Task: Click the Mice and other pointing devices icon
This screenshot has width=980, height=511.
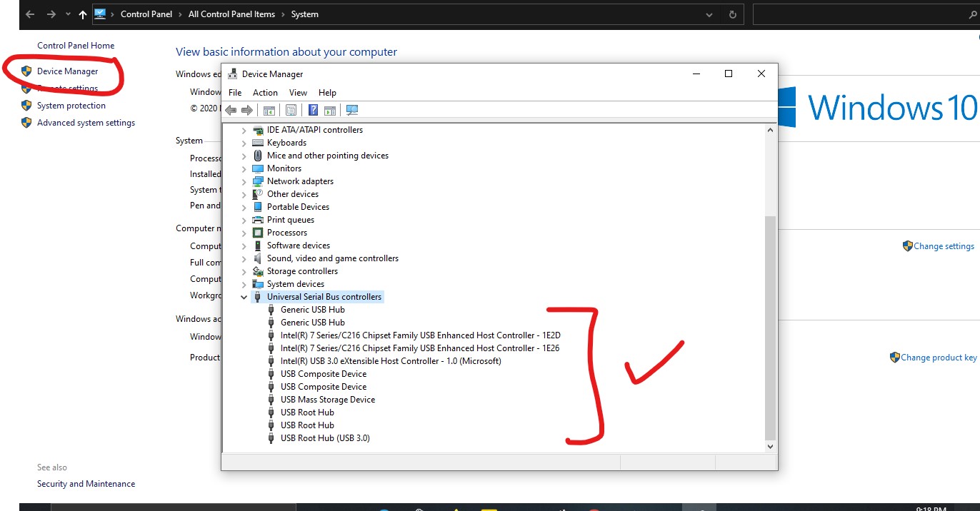Action: tap(258, 156)
